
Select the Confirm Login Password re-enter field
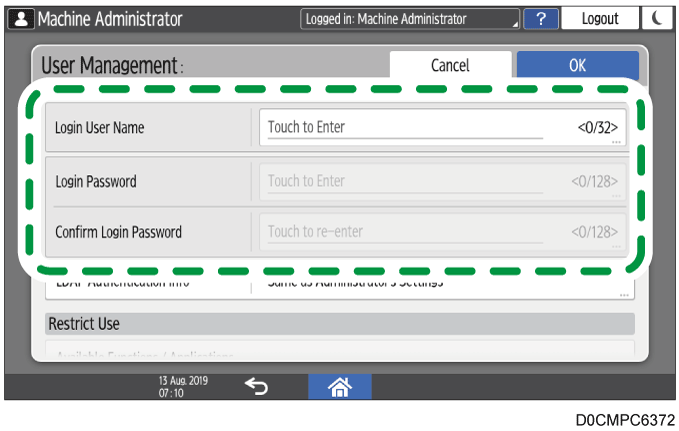pyautogui.click(x=443, y=232)
